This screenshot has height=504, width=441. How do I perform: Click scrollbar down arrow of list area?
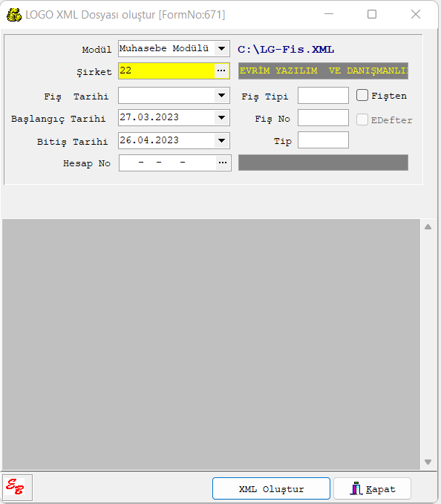(428, 462)
